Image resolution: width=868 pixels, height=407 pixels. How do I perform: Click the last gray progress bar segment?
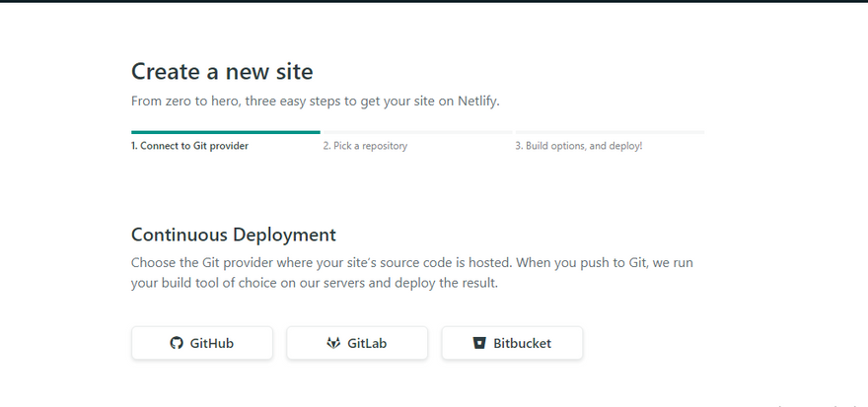pyautogui.click(x=610, y=131)
